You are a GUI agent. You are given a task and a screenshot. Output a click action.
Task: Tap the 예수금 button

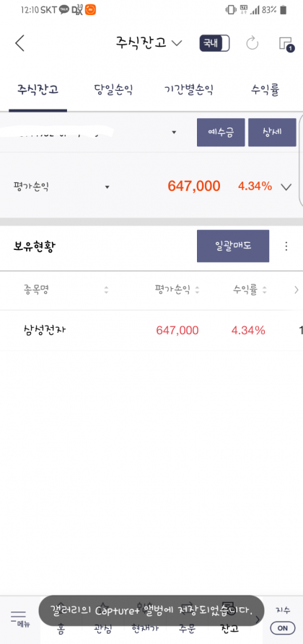[x=221, y=133]
